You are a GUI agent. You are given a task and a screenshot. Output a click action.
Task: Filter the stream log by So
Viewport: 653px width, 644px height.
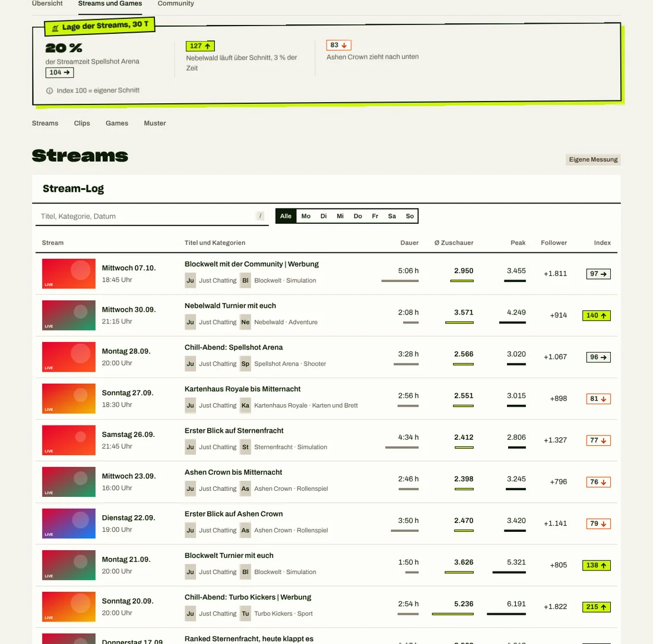pos(410,216)
